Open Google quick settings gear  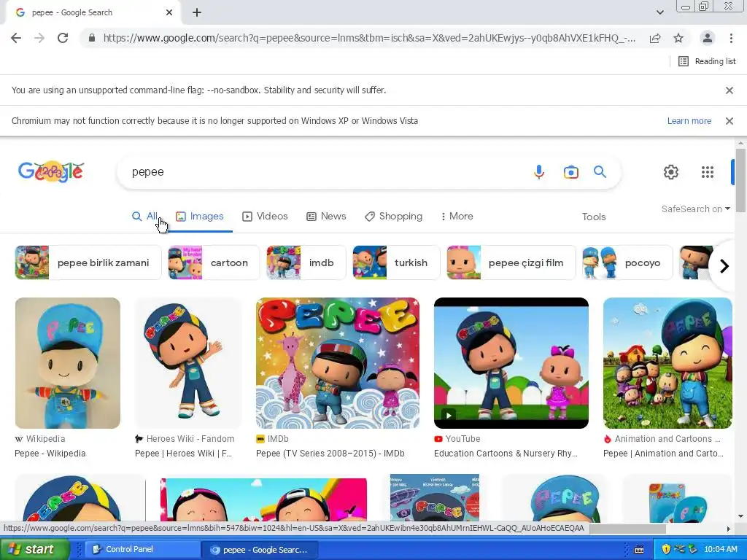671,172
